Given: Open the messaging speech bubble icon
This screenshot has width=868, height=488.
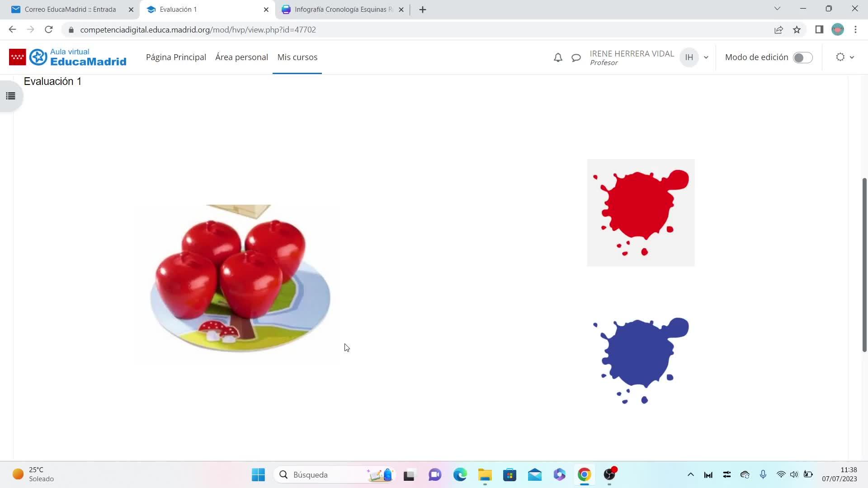Looking at the screenshot, I should point(576,57).
